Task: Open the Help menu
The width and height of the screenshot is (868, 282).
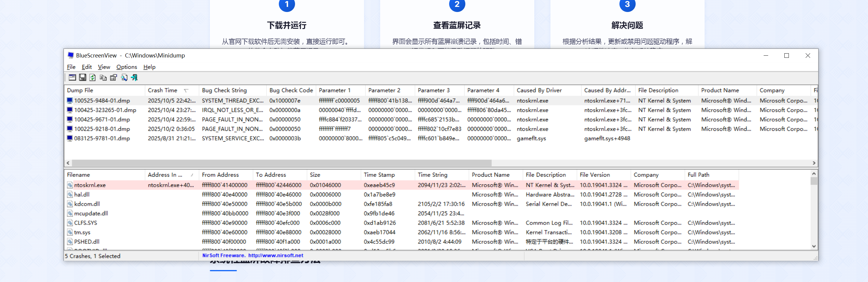Action: [149, 67]
